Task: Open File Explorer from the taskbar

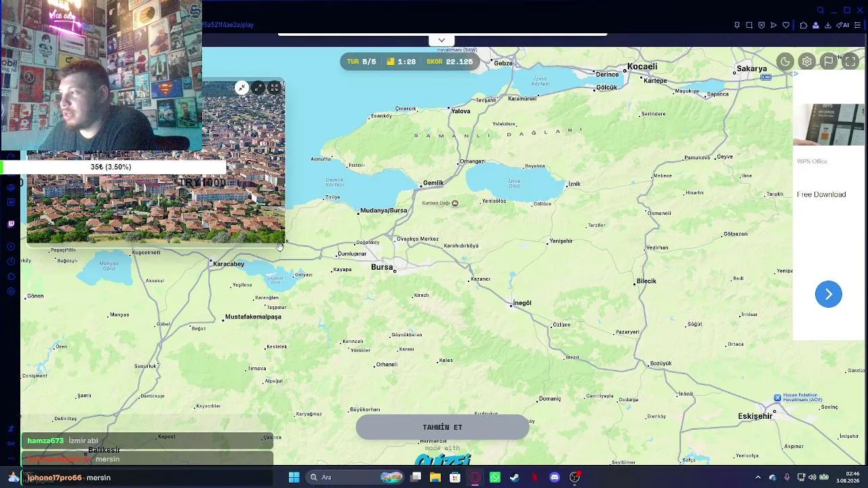Action: (x=435, y=477)
